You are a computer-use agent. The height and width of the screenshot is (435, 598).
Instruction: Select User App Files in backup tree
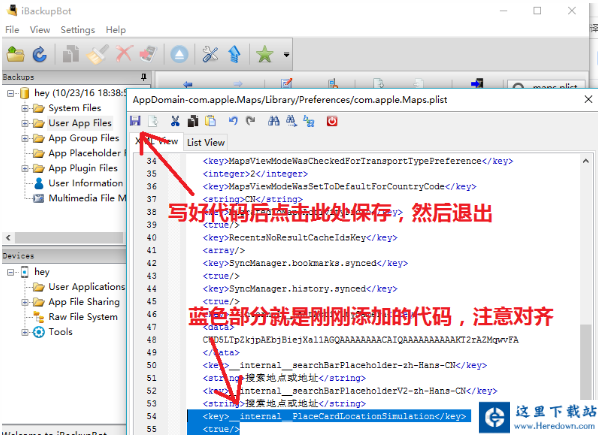click(80, 123)
